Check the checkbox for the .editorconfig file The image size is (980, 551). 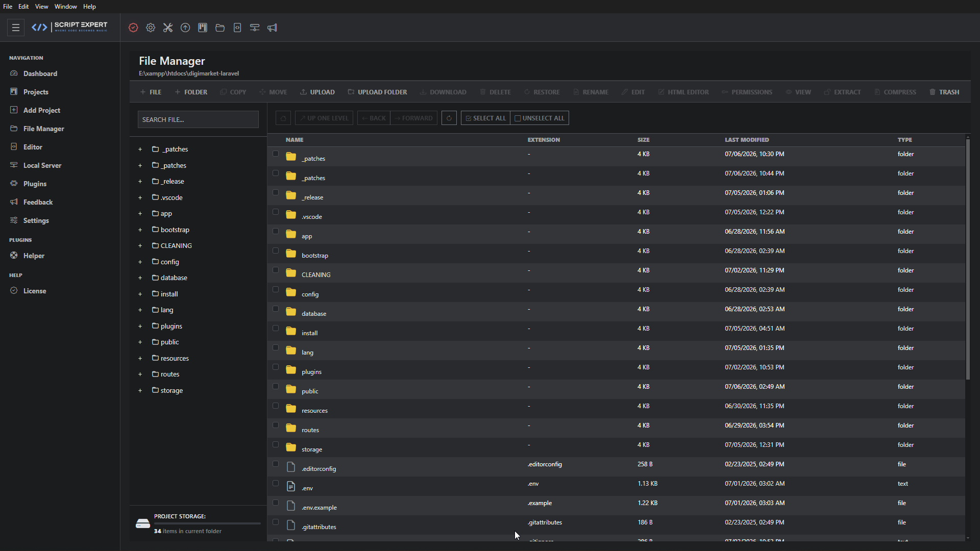276,464
